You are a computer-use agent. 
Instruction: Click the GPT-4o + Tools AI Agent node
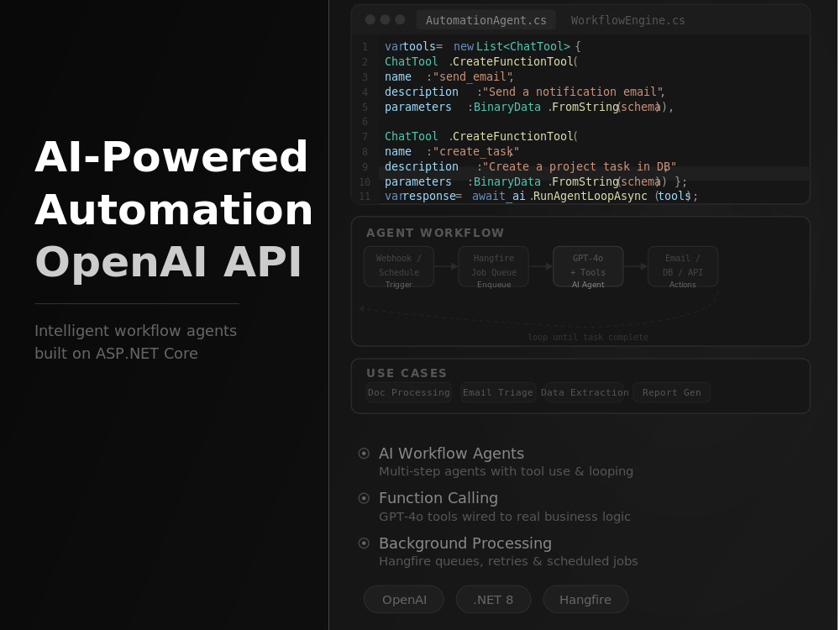click(588, 267)
